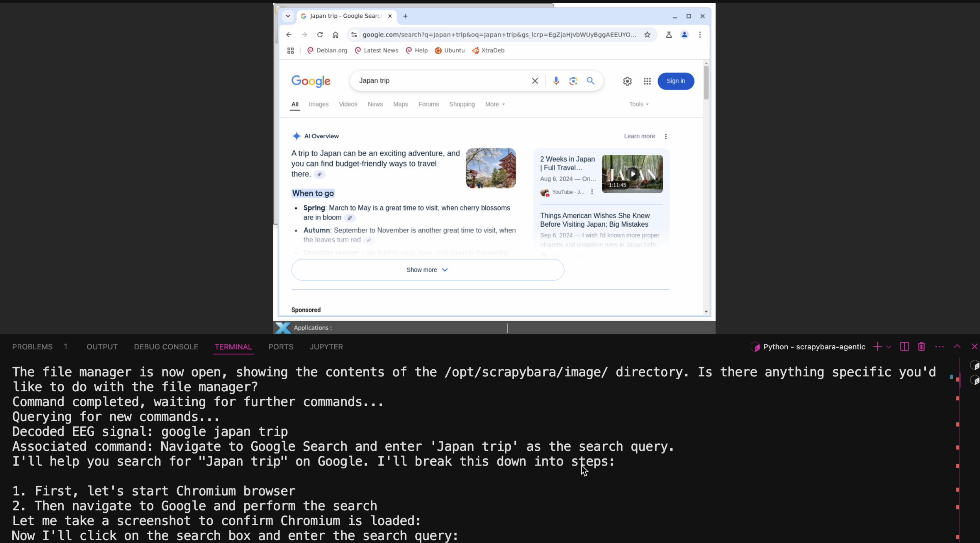Click the Sign in button
This screenshot has height=543, width=980.
point(676,81)
